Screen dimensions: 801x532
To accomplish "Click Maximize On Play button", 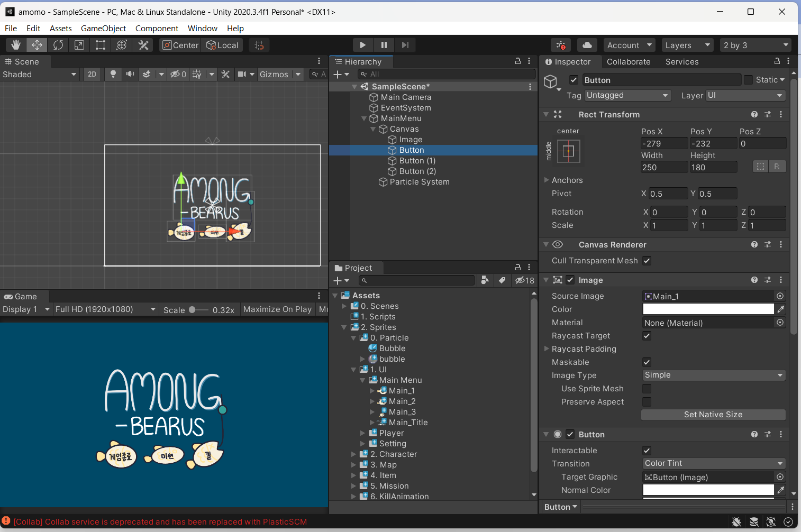I will coord(278,309).
